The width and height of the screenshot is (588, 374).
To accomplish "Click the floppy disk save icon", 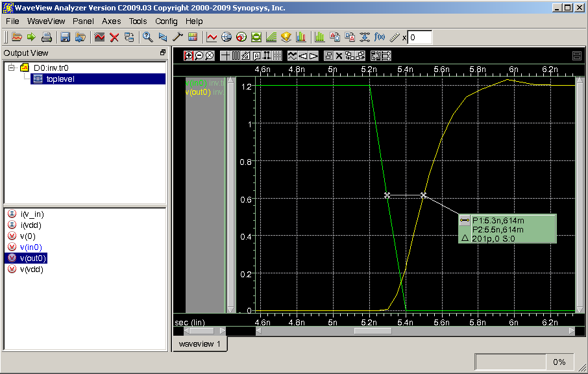I will click(x=66, y=37).
